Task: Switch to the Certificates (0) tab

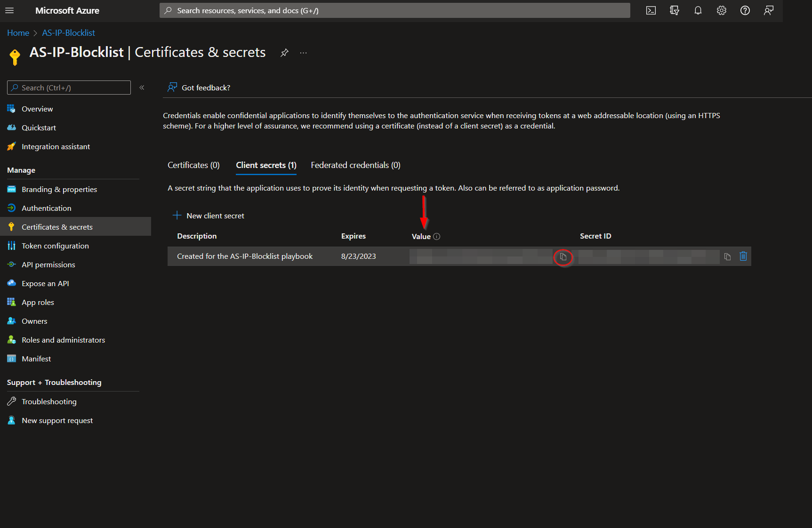Action: pos(193,165)
